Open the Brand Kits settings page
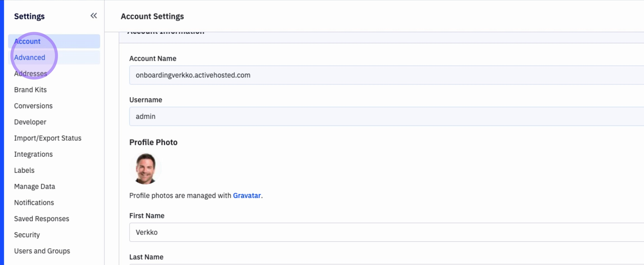Viewport: 644px width, 265px height. 30,90
